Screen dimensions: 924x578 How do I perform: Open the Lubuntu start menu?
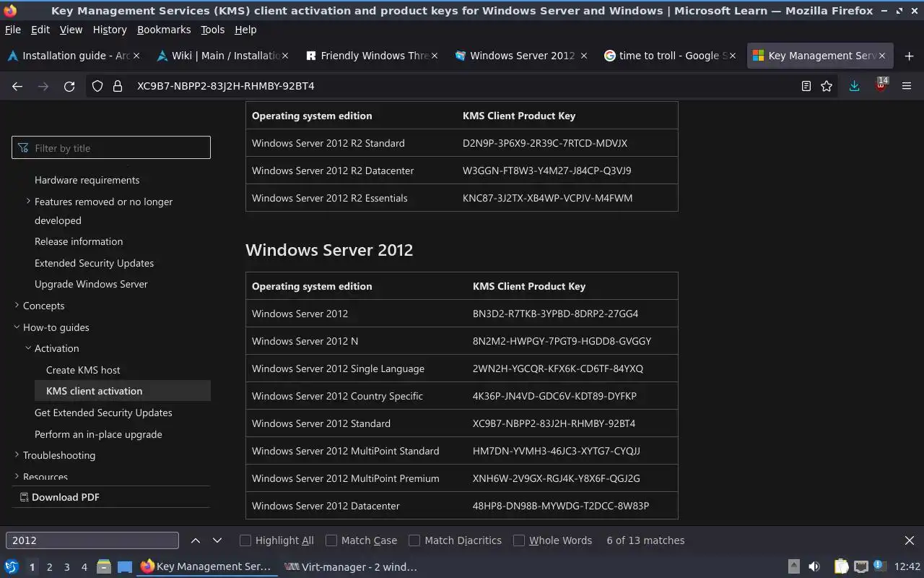(12, 567)
